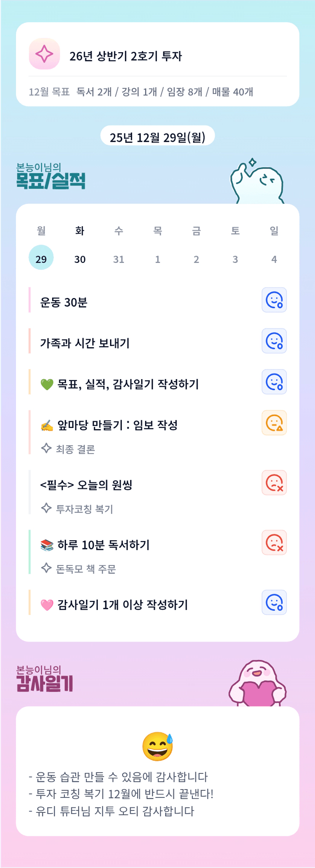Click red failed face for 하루 10분 독서하기
This screenshot has height=868, width=315.
point(274,543)
